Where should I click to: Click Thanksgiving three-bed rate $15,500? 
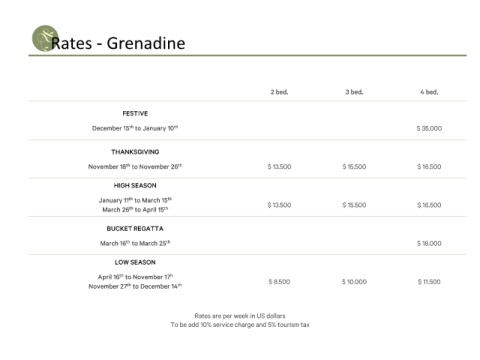(354, 167)
